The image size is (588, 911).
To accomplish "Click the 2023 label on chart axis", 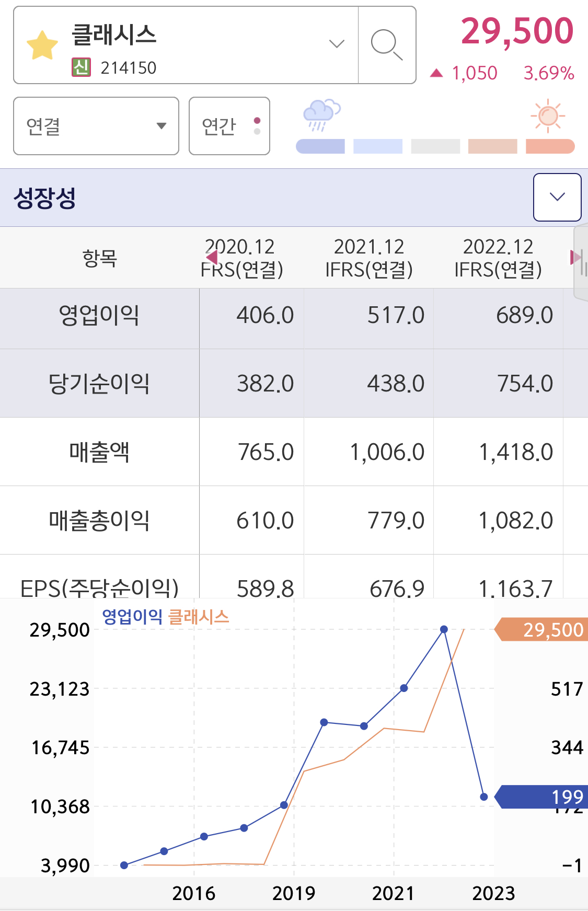I will click(x=493, y=893).
